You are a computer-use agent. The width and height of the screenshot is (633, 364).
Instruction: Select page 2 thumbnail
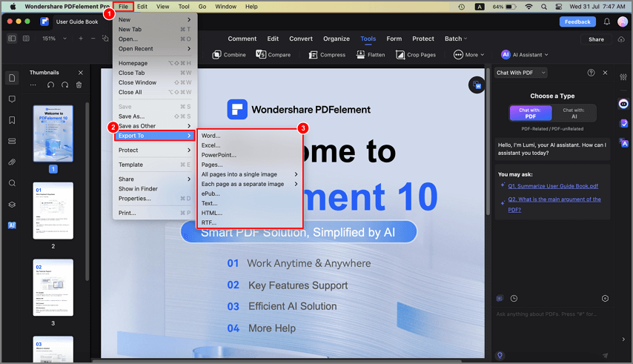53,211
